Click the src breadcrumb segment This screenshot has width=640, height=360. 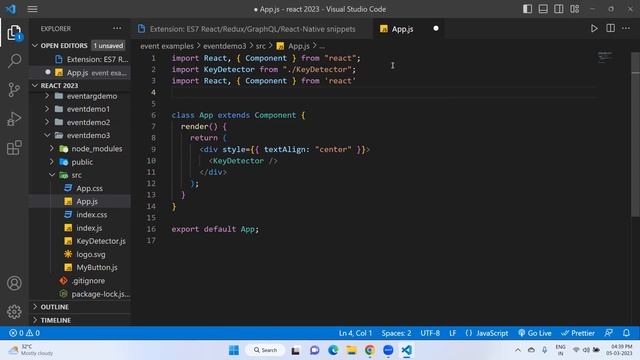click(x=261, y=46)
